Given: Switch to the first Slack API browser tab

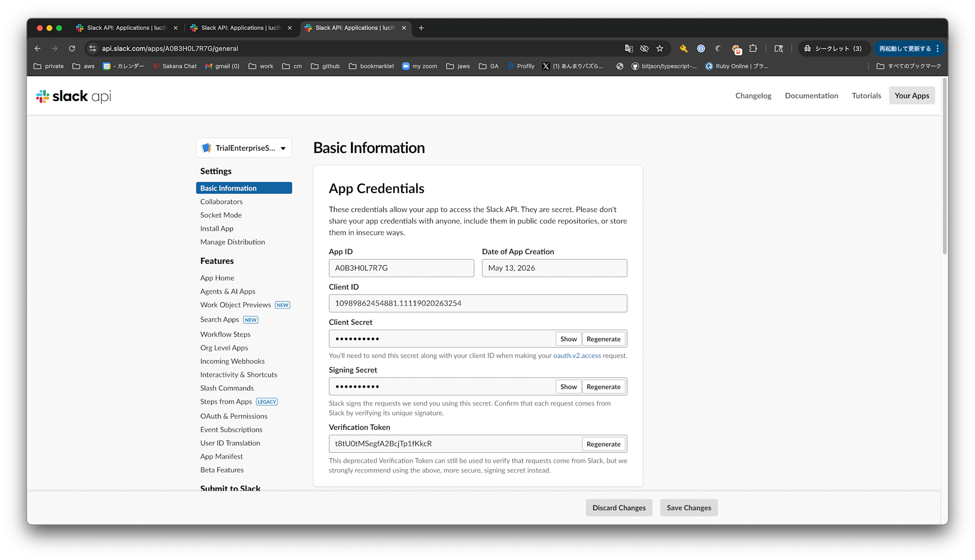Looking at the screenshot, I should (x=127, y=28).
